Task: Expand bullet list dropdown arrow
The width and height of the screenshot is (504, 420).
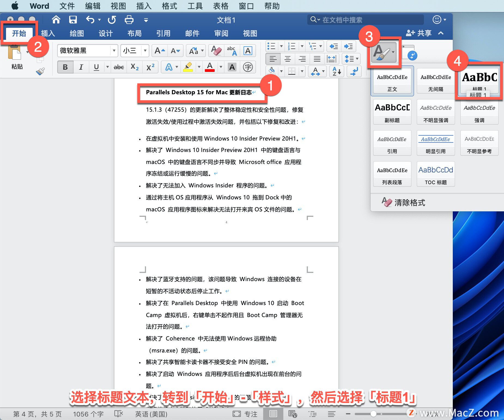Action: tap(281, 46)
